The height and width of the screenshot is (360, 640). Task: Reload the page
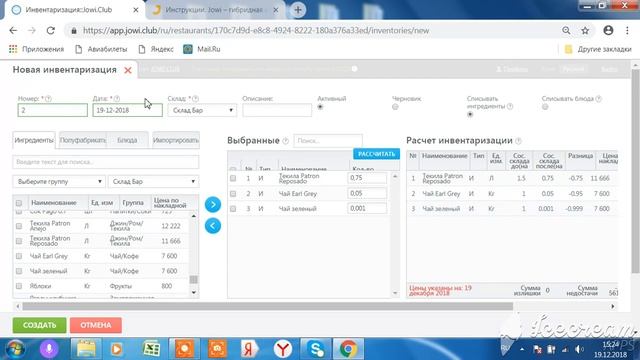pyautogui.click(x=51, y=31)
